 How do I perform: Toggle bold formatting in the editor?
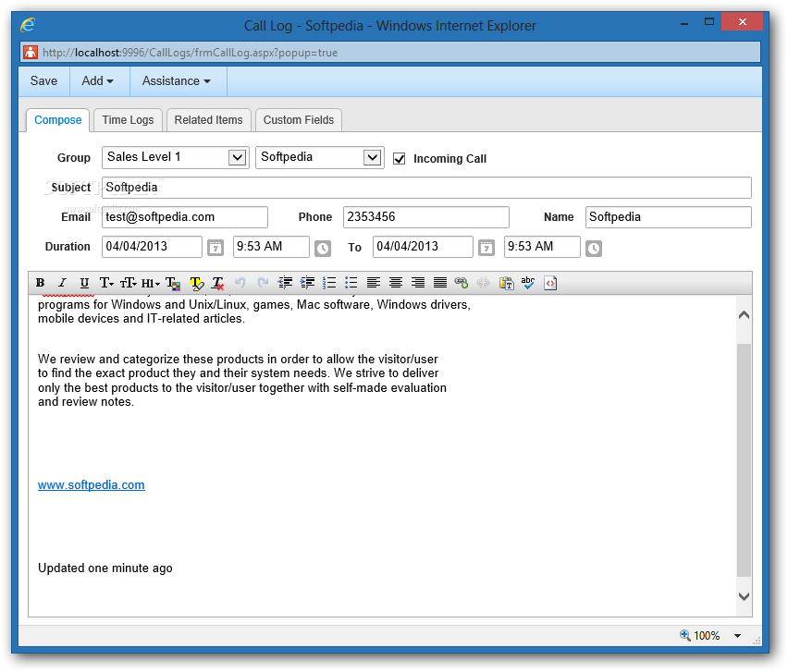[x=40, y=283]
